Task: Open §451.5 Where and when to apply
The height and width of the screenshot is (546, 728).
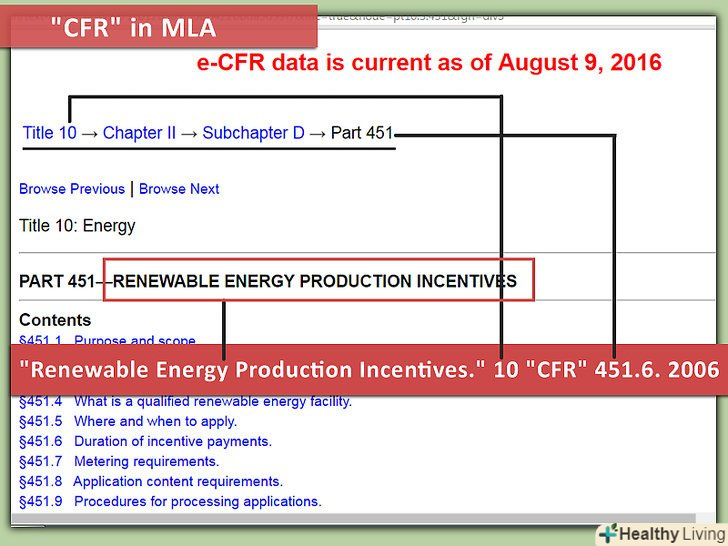Action: (127, 421)
